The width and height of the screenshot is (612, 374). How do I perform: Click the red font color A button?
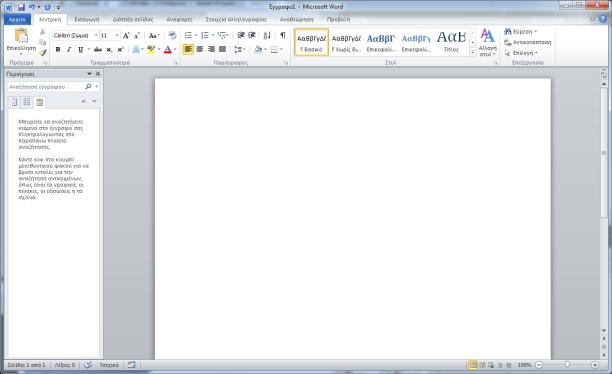click(168, 50)
